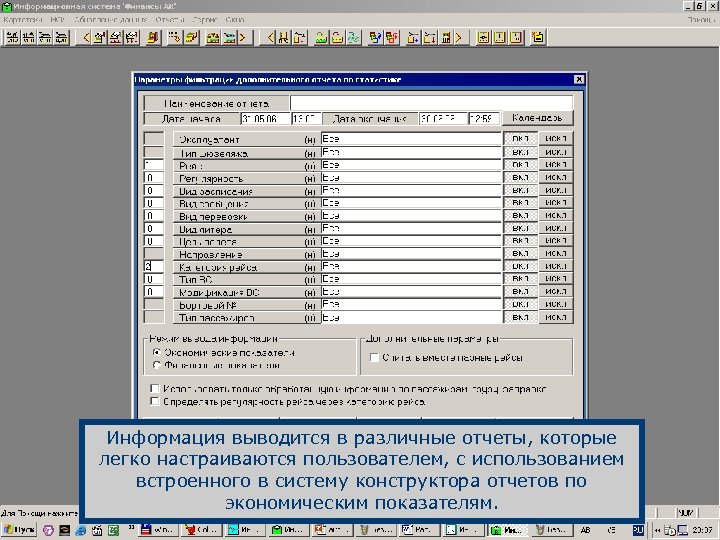Close the report filter parameters dialog

(579, 79)
